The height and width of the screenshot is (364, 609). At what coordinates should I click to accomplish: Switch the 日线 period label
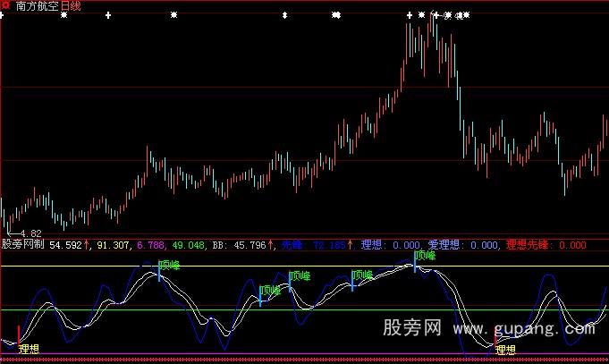tap(71, 6)
